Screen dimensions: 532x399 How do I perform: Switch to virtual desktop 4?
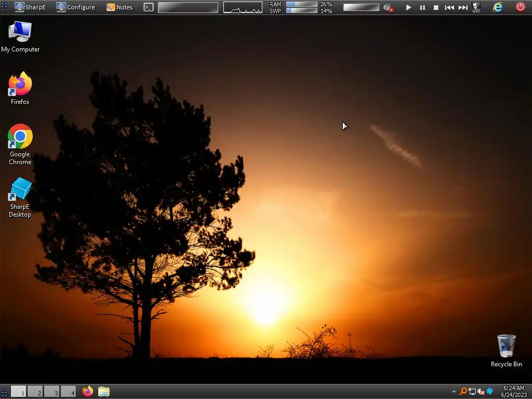[x=68, y=391]
